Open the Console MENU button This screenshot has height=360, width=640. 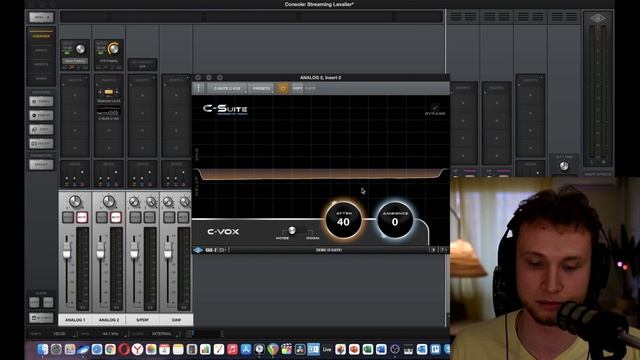tap(41, 17)
